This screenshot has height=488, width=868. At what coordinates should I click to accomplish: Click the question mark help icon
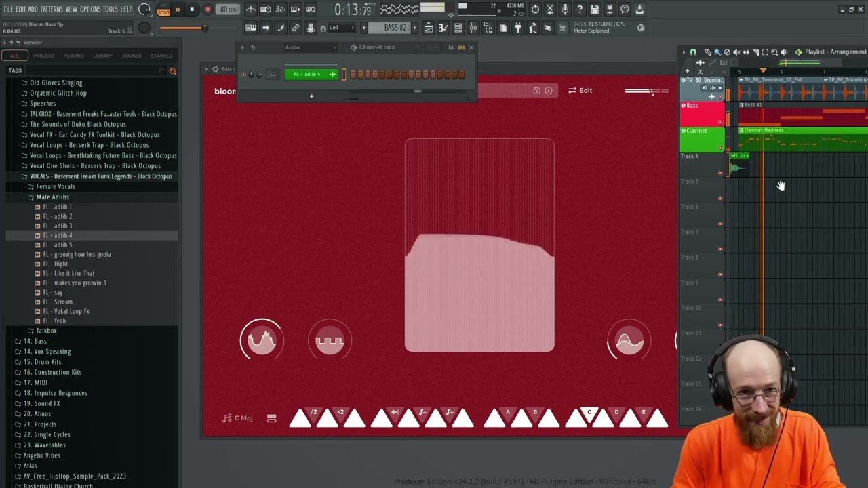coord(580,9)
